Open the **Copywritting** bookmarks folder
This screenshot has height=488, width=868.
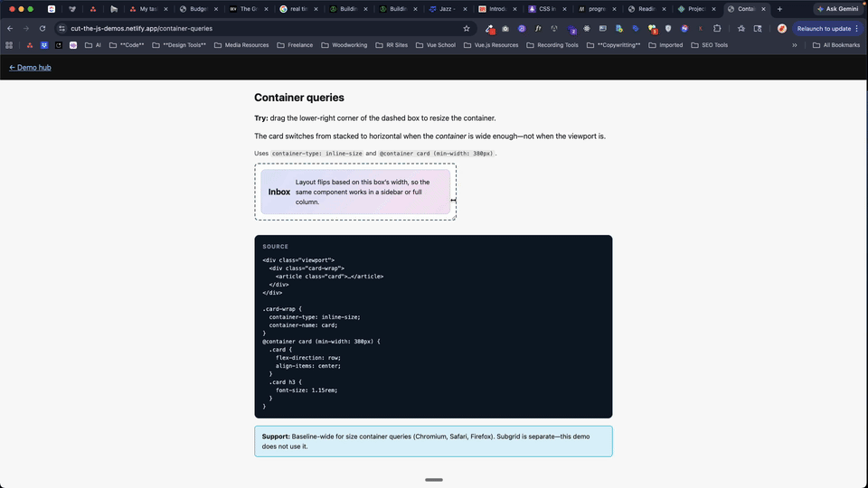pos(613,45)
